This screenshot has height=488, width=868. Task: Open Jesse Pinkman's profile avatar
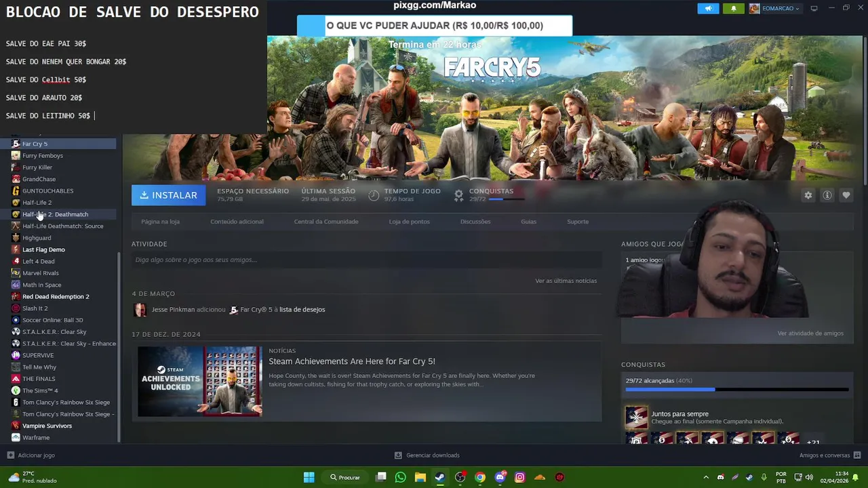140,310
